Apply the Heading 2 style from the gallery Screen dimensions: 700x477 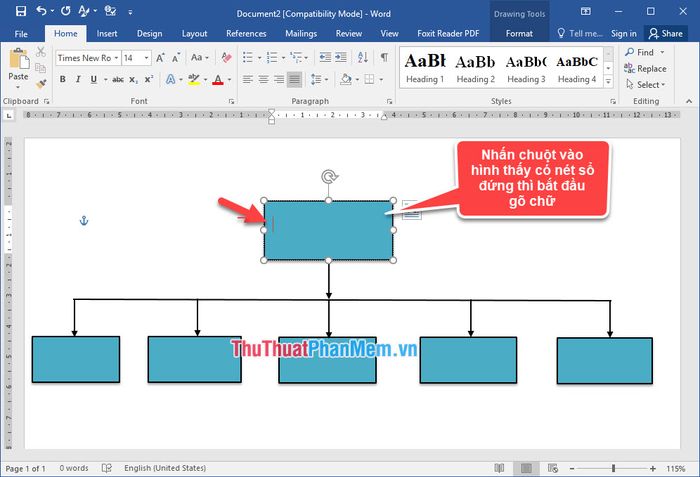pos(475,67)
